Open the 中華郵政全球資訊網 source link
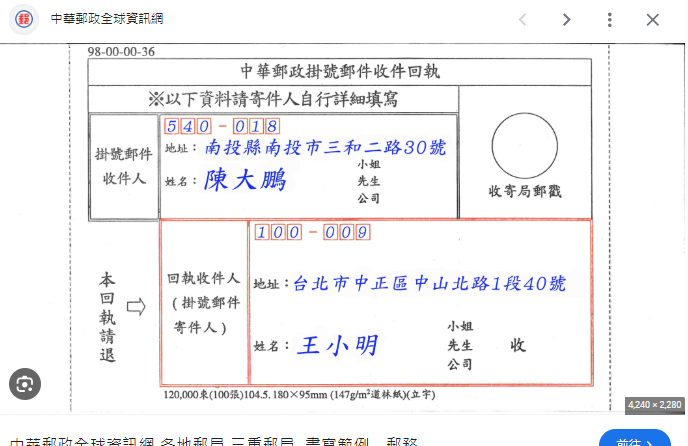688x446 pixels. pos(107,19)
